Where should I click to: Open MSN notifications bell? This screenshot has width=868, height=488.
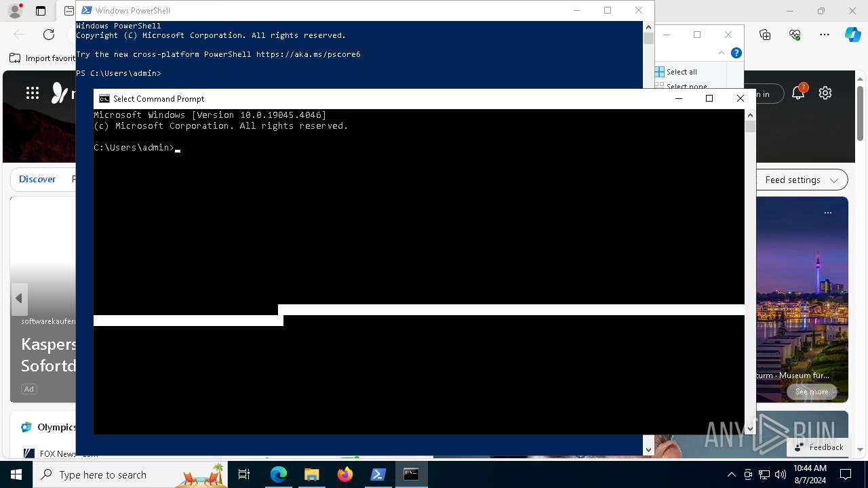[798, 93]
